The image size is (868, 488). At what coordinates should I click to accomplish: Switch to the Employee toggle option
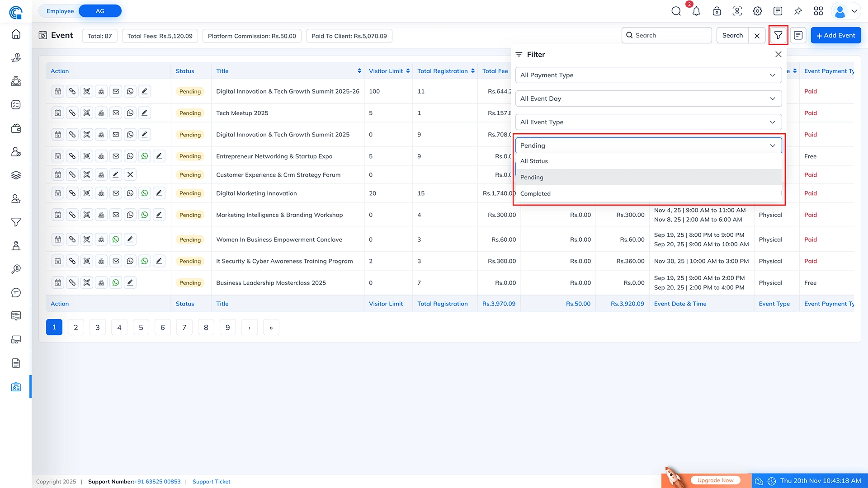click(x=60, y=11)
